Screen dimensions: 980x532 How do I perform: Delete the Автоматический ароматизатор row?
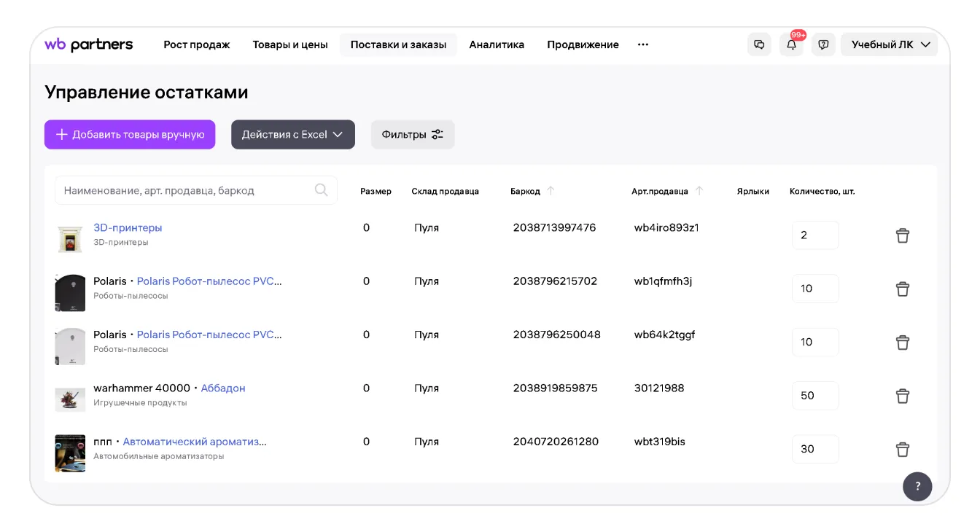coord(902,449)
